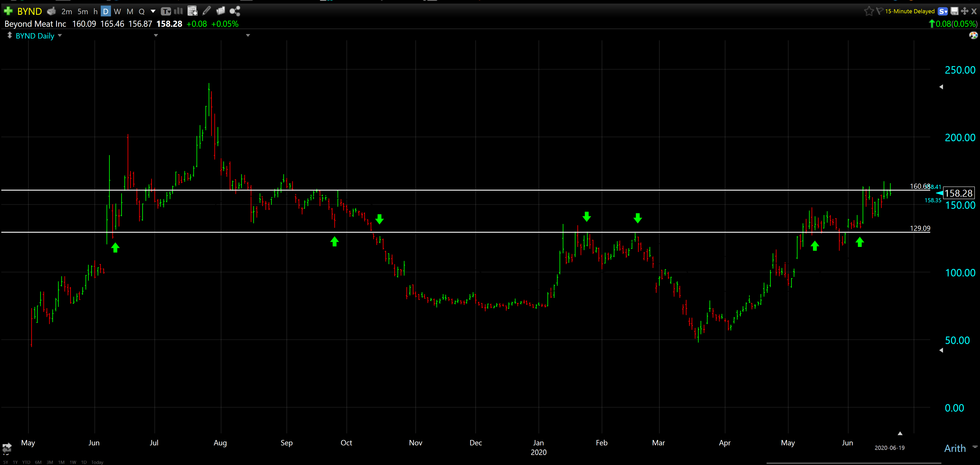Image resolution: width=980 pixels, height=465 pixels.
Task: Click the blue S symbol-link icon
Action: pyautogui.click(x=943, y=11)
